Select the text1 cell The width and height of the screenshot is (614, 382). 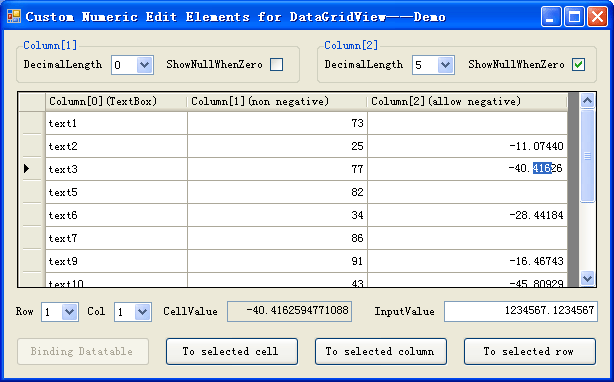coord(116,123)
